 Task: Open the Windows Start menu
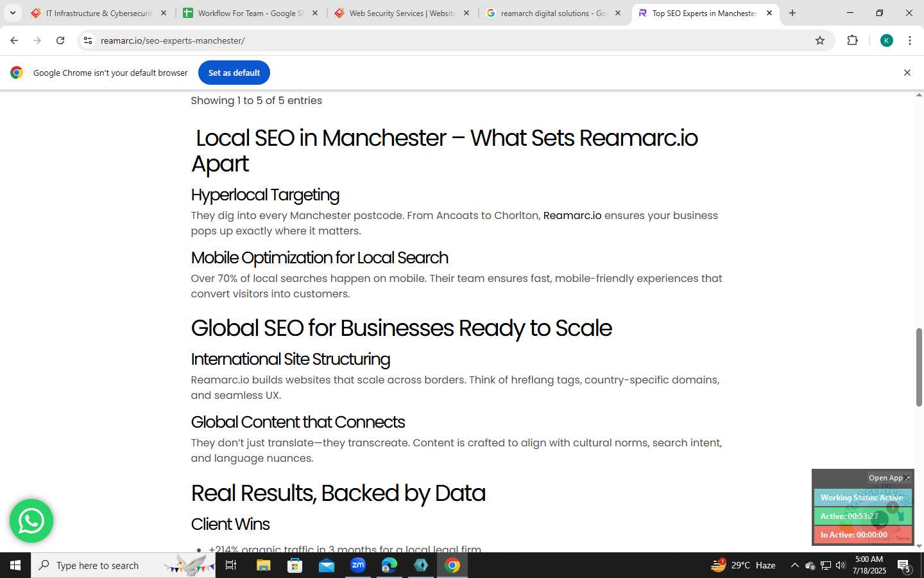click(x=15, y=565)
